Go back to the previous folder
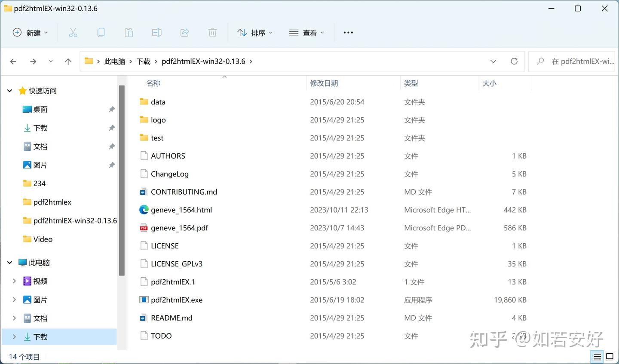This screenshot has height=364, width=619. tap(13, 61)
